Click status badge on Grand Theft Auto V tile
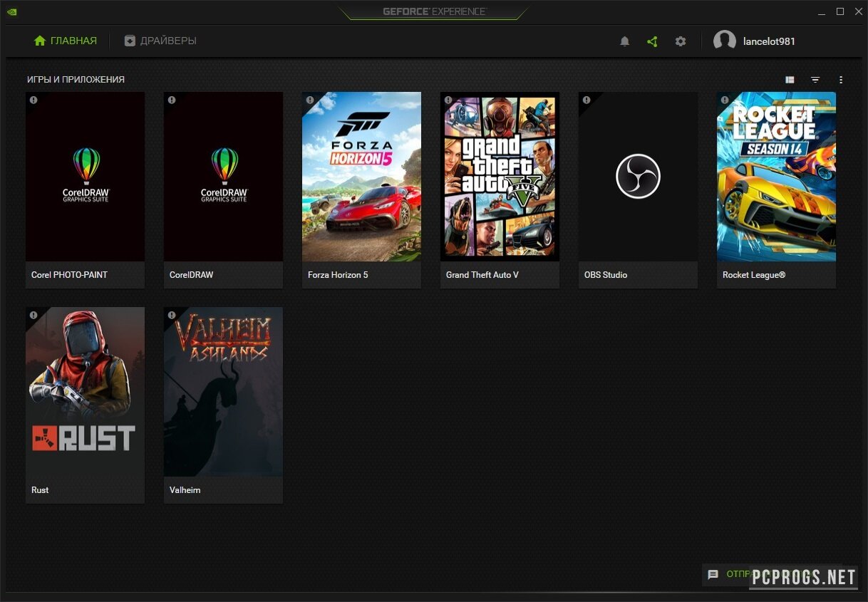This screenshot has width=868, height=602. [448, 100]
